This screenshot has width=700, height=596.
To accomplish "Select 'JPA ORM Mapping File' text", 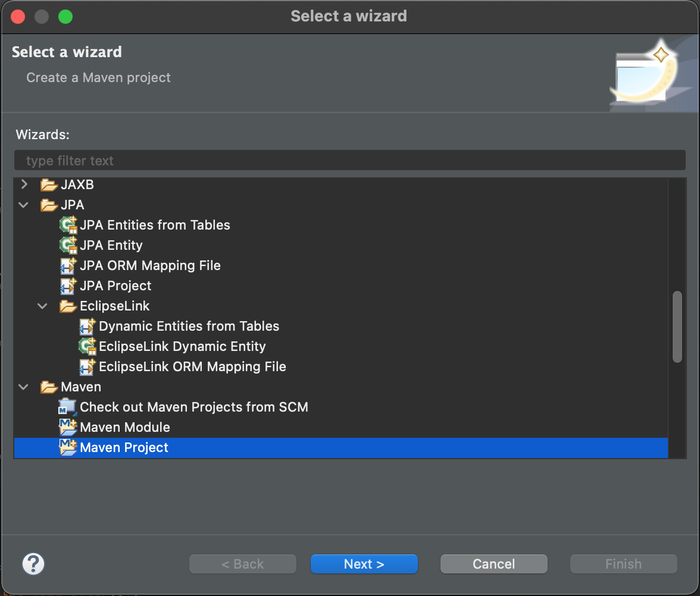I will (x=150, y=265).
